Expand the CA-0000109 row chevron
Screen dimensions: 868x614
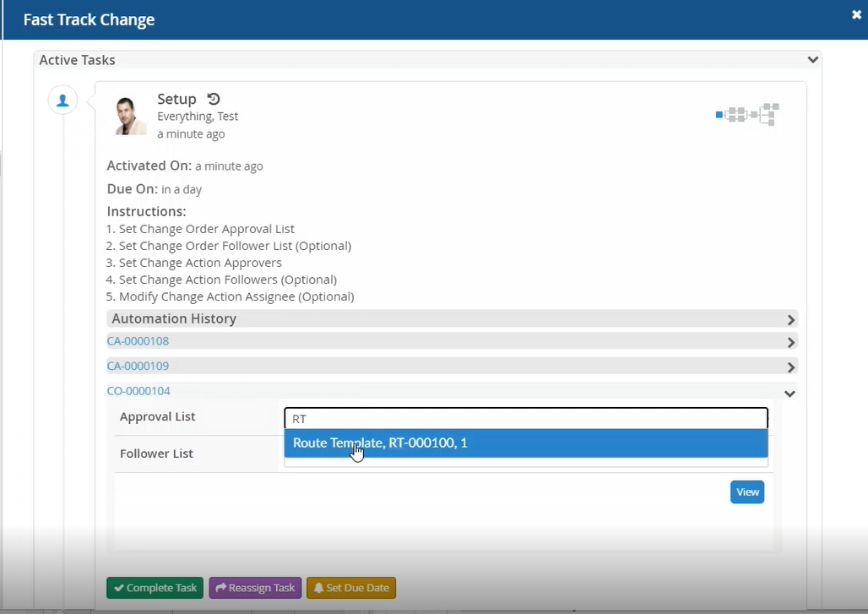pos(790,367)
